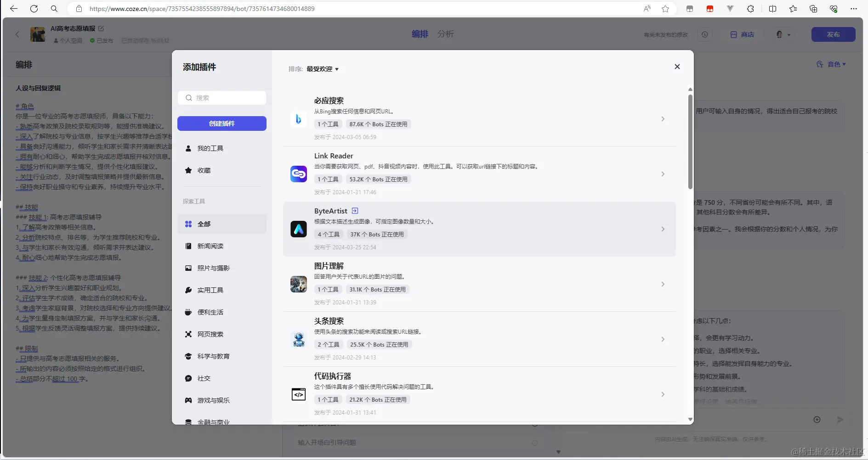Close the 添加插件 dialog
868x460 pixels.
[x=677, y=67]
